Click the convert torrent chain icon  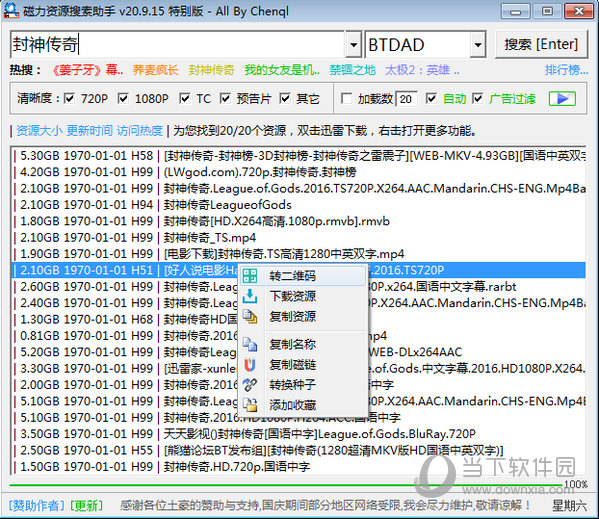pos(250,385)
